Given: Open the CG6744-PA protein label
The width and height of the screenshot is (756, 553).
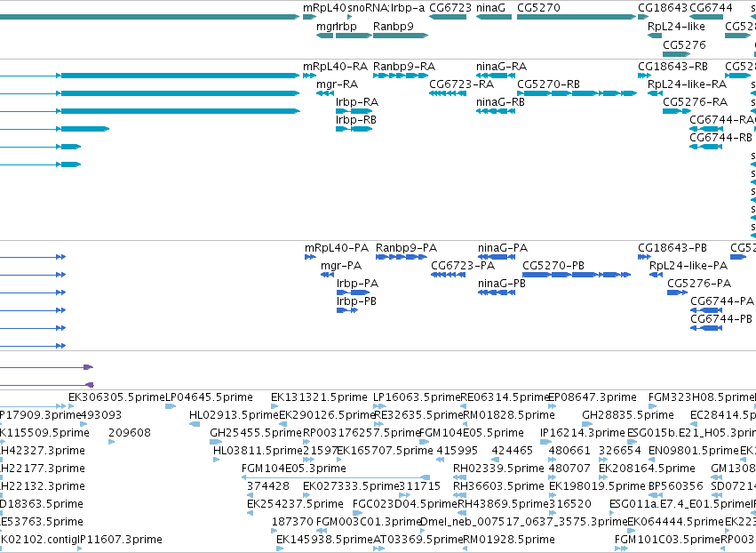Looking at the screenshot, I should pyautogui.click(x=722, y=301).
